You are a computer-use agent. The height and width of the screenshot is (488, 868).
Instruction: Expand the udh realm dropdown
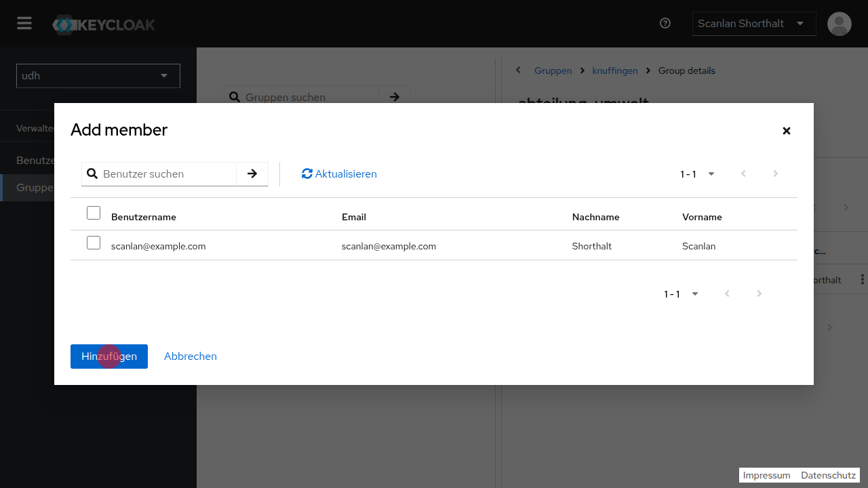[98, 76]
